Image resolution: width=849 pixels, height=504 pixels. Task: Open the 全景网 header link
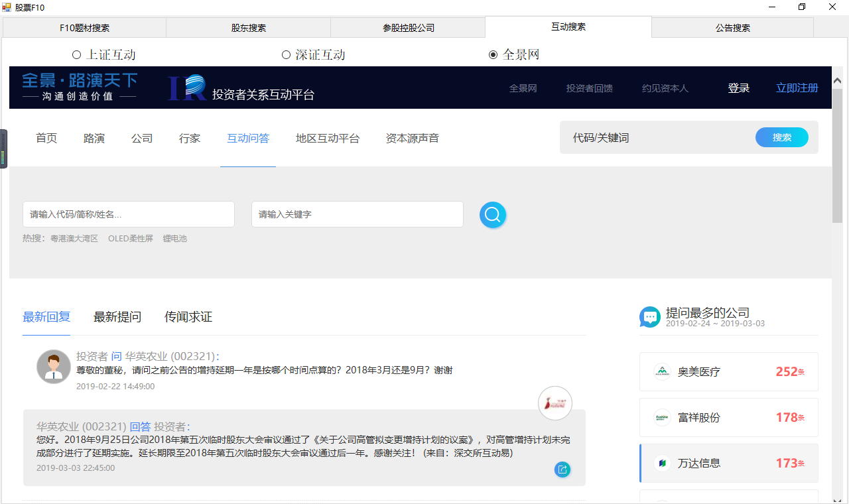523,88
